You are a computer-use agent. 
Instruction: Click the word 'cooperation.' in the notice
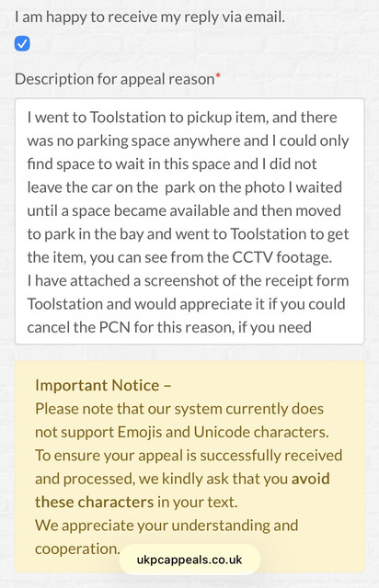click(x=77, y=548)
